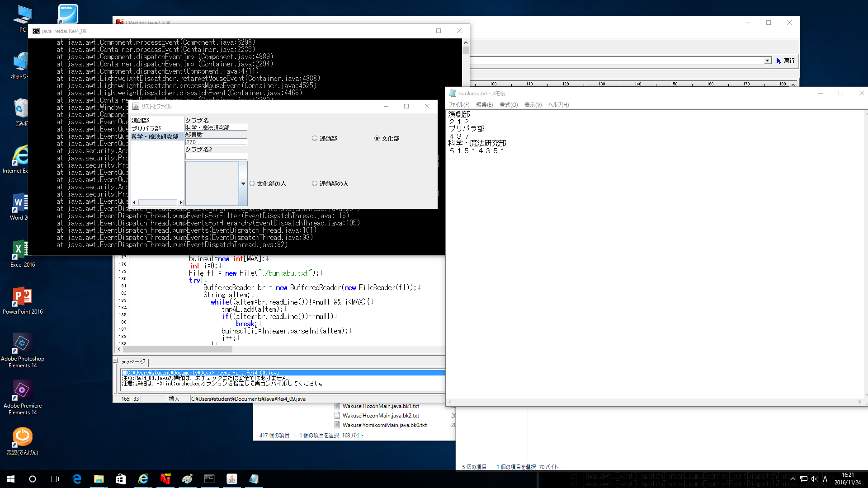The width and height of the screenshot is (868, 488).
Task: Click the Java icon in リストとファイル title bar
Action: [x=136, y=107]
